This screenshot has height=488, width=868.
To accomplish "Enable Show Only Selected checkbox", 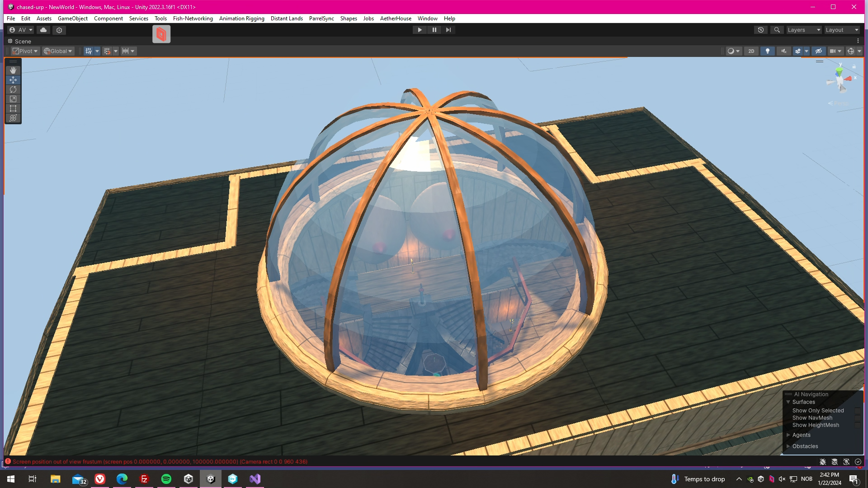I will coord(857,411).
